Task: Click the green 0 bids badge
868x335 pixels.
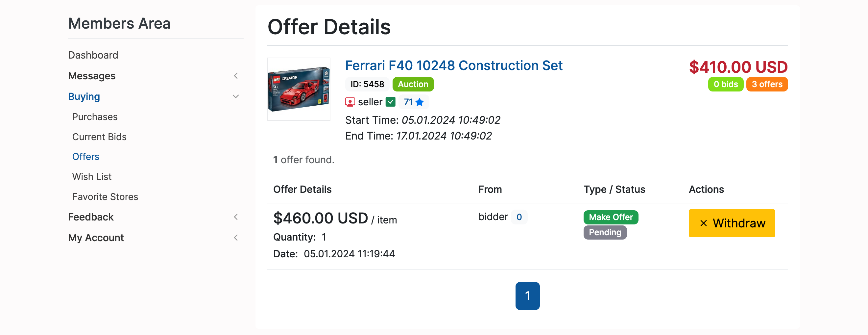Action: pos(725,84)
